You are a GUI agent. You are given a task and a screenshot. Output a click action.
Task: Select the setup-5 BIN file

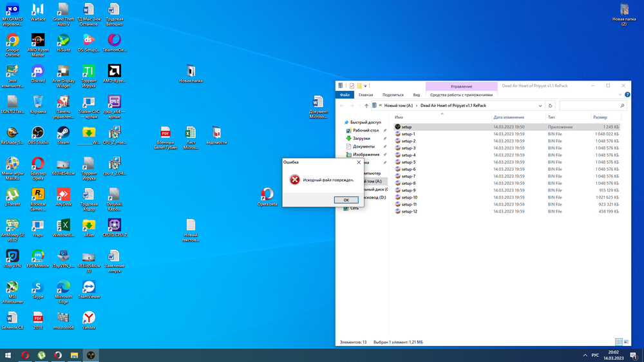coord(409,162)
